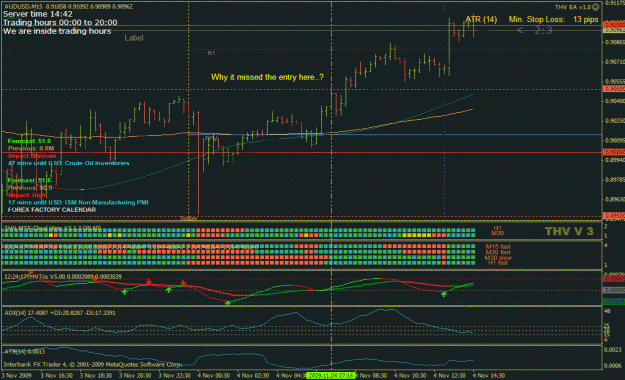The image size is (625, 380).
Task: Click the 'Min. Stop Loss:' label
Action: pyautogui.click(x=537, y=19)
